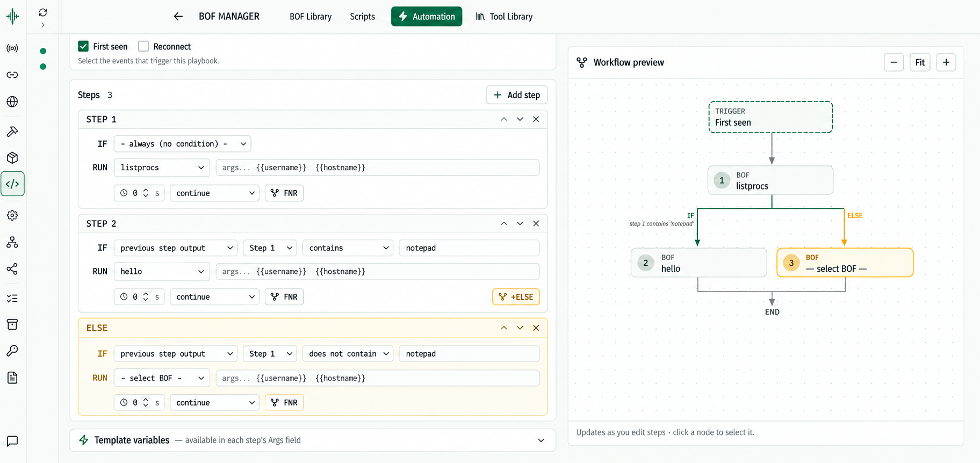Screen dimensions: 980x463
Task: Click the Add step button
Action: 517,95
